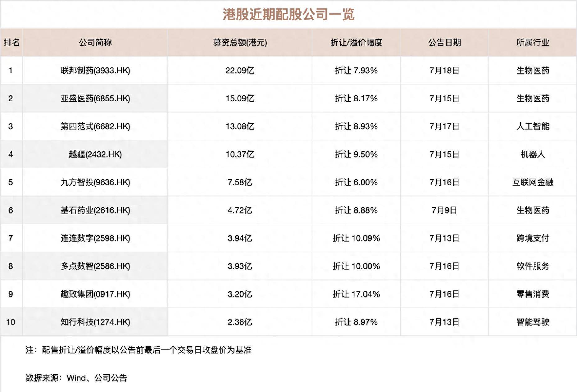Click 亚盛医药(6855.HK) in the table

pos(95,98)
